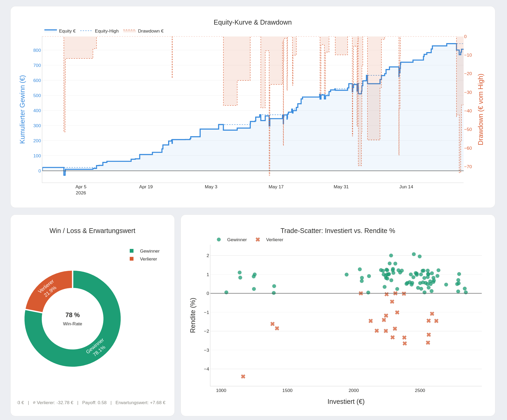Toggle Verlierer in the Win/Loss donut legend
This screenshot has width=507, height=420.
pyautogui.click(x=143, y=259)
